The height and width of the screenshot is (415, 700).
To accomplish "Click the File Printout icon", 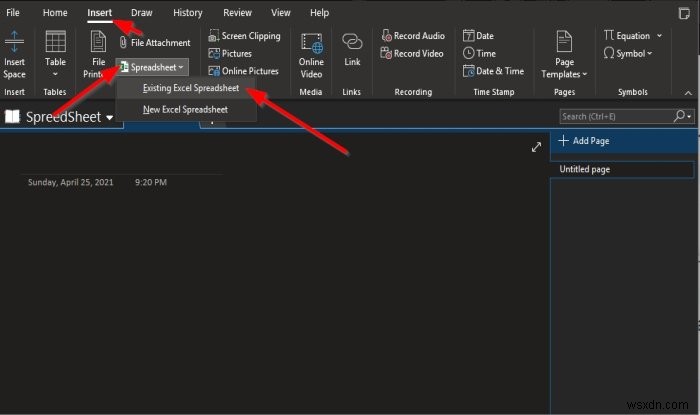I will click(x=98, y=42).
